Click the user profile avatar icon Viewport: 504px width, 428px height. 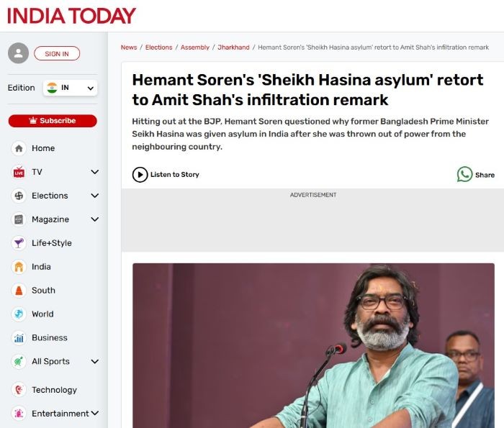click(x=18, y=53)
